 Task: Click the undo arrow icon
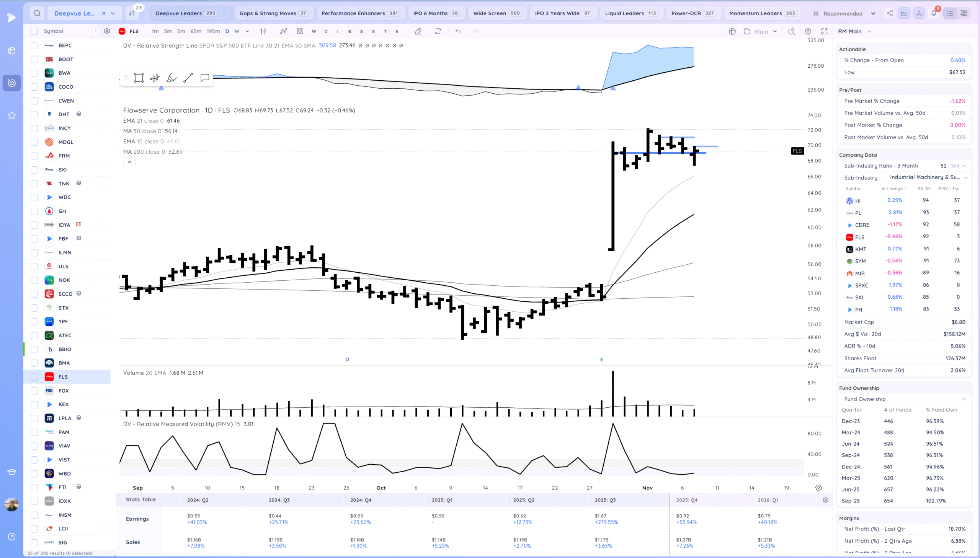tap(458, 31)
